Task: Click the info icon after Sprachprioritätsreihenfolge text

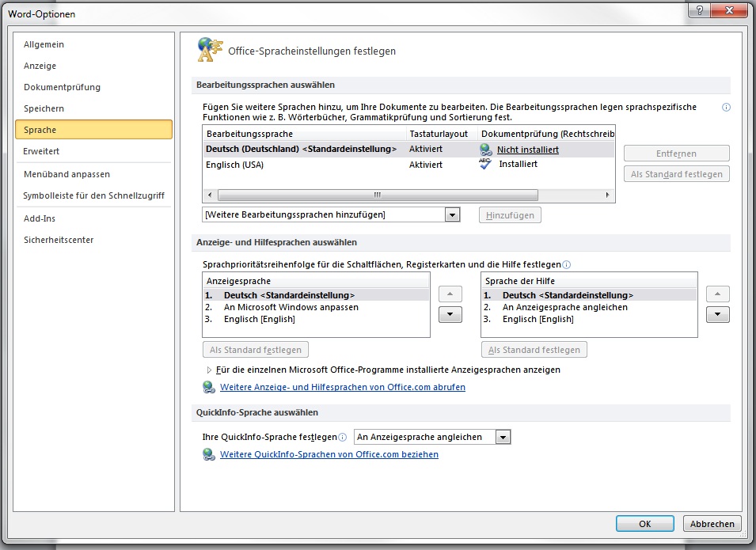Action: coord(567,264)
